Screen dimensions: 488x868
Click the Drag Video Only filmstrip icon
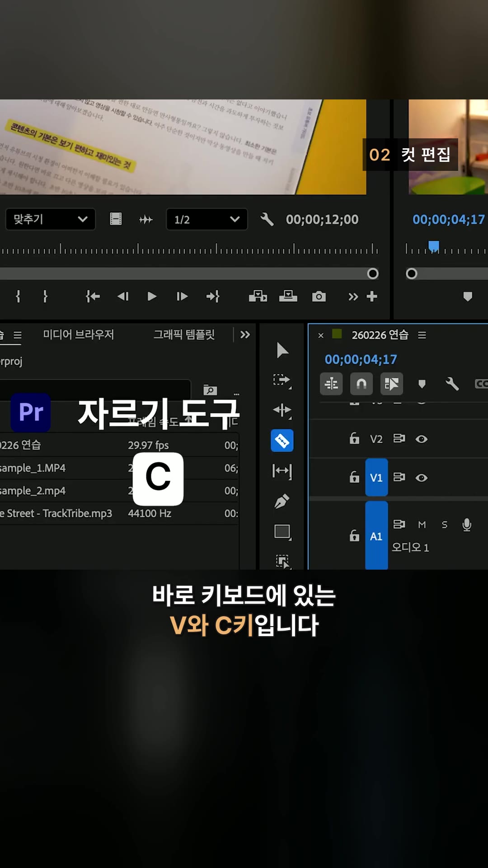point(116,219)
